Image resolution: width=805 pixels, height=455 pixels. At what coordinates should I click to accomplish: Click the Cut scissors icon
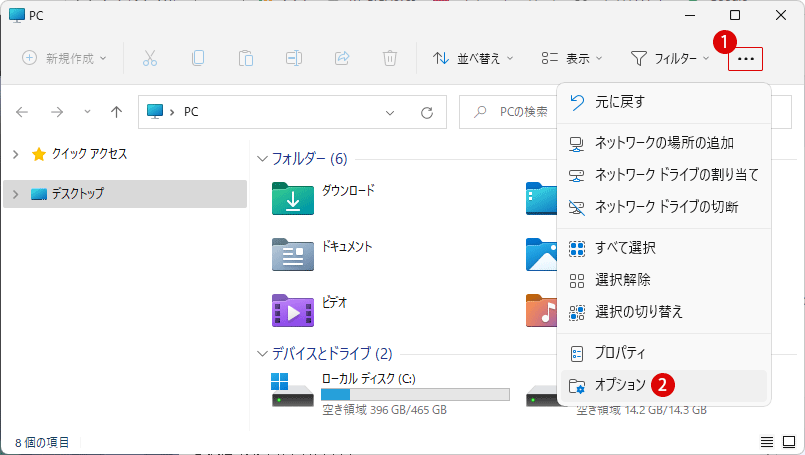pyautogui.click(x=150, y=58)
